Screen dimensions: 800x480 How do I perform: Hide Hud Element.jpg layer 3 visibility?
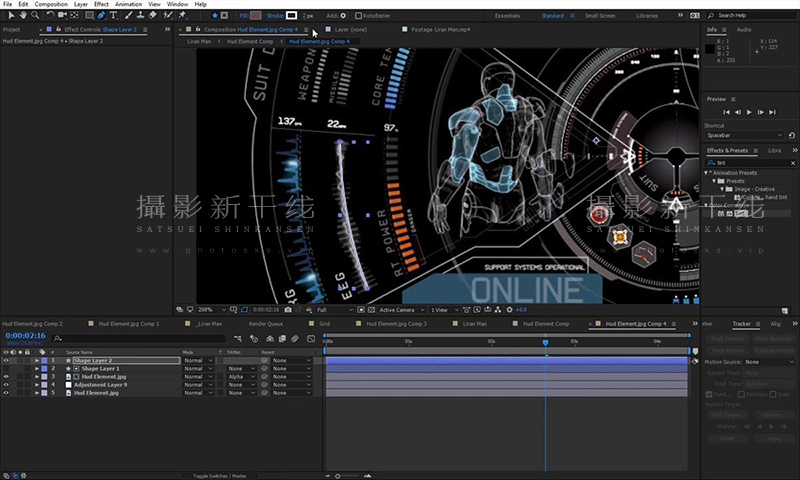click(x=6, y=376)
